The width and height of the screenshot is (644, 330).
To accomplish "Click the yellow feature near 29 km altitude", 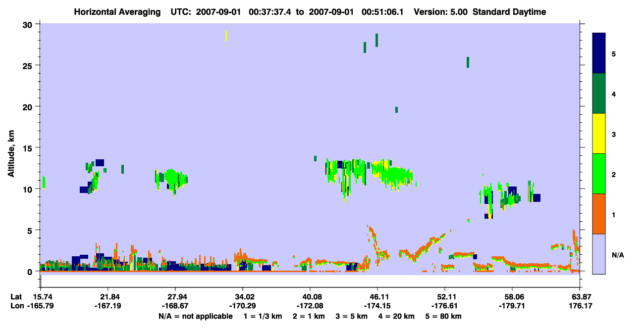I will pyautogui.click(x=226, y=36).
